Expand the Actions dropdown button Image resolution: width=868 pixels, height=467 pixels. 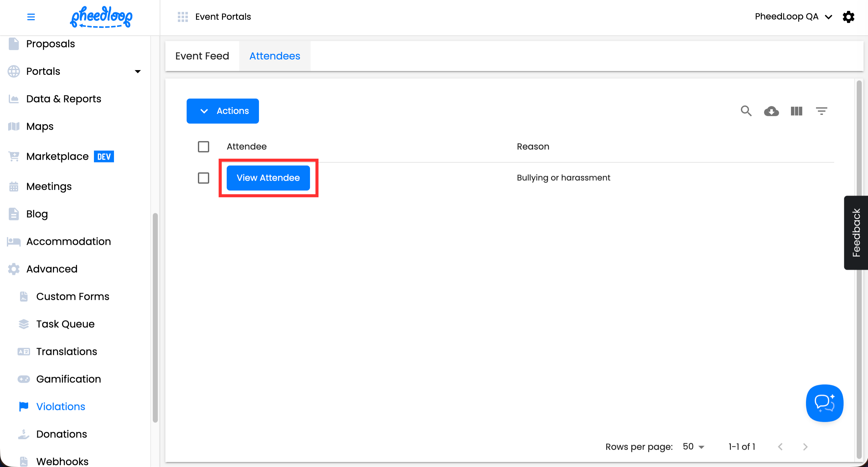click(x=222, y=111)
